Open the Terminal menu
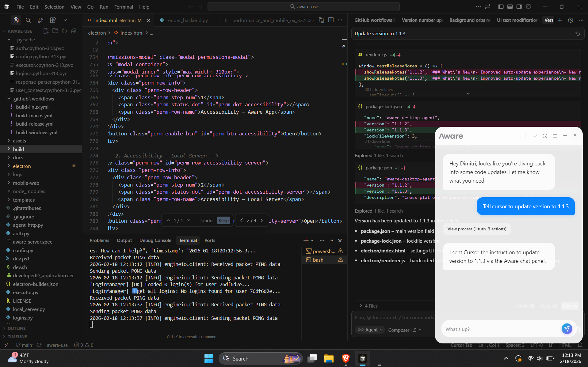 [124, 7]
